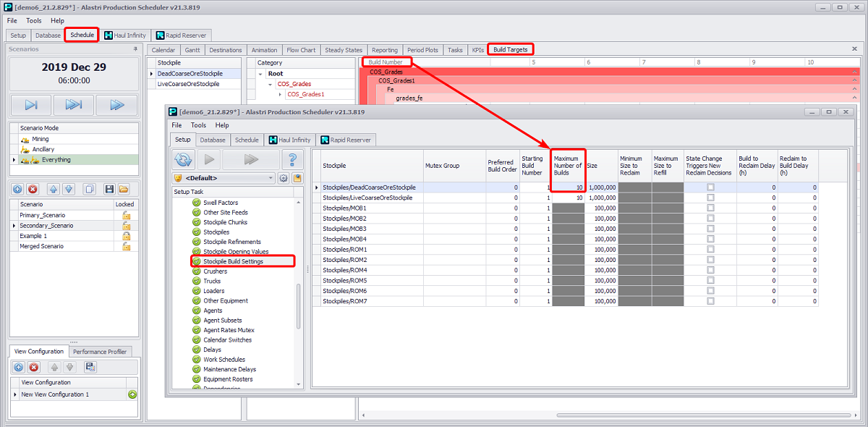Click the open scenario folder icon
Viewport: 868px width, 427px height.
[124, 189]
